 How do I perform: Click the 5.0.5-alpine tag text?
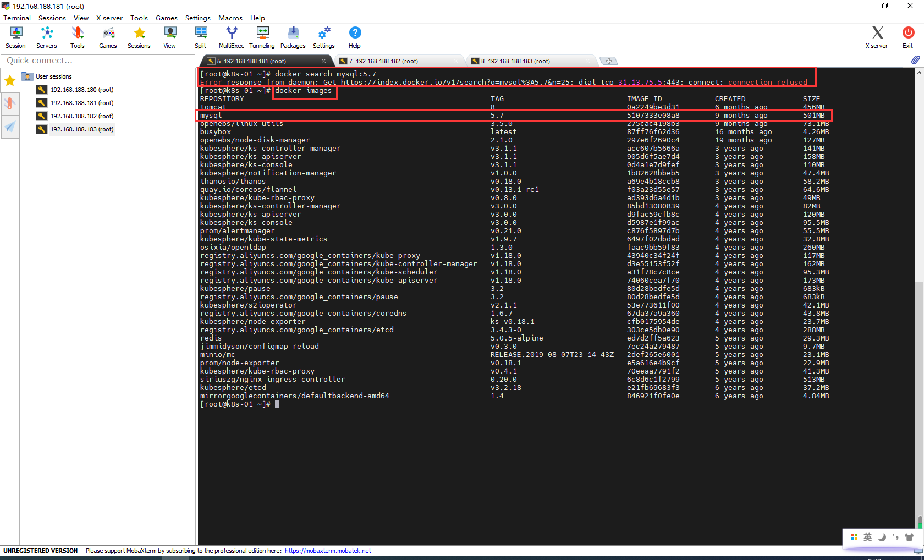[x=517, y=338]
